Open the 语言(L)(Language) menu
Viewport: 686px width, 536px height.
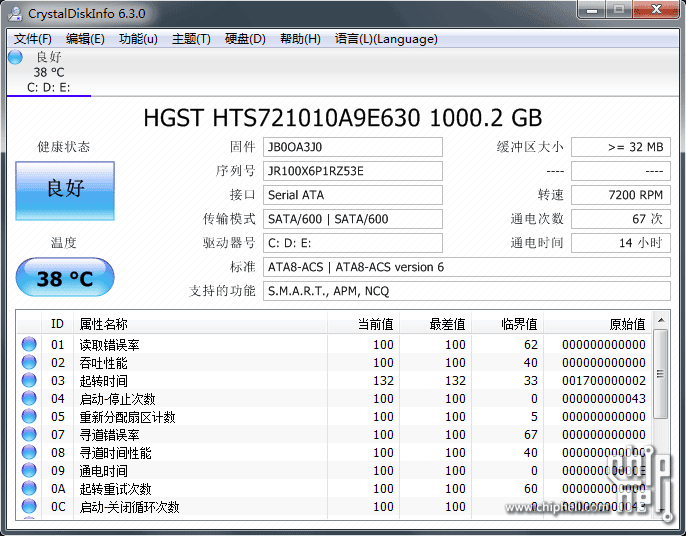pyautogui.click(x=386, y=39)
